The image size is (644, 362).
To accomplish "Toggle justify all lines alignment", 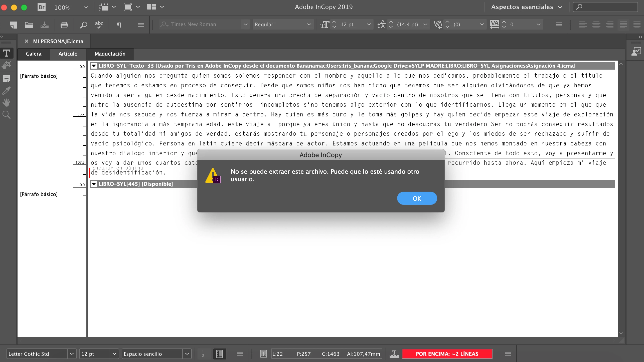I will tap(637, 25).
